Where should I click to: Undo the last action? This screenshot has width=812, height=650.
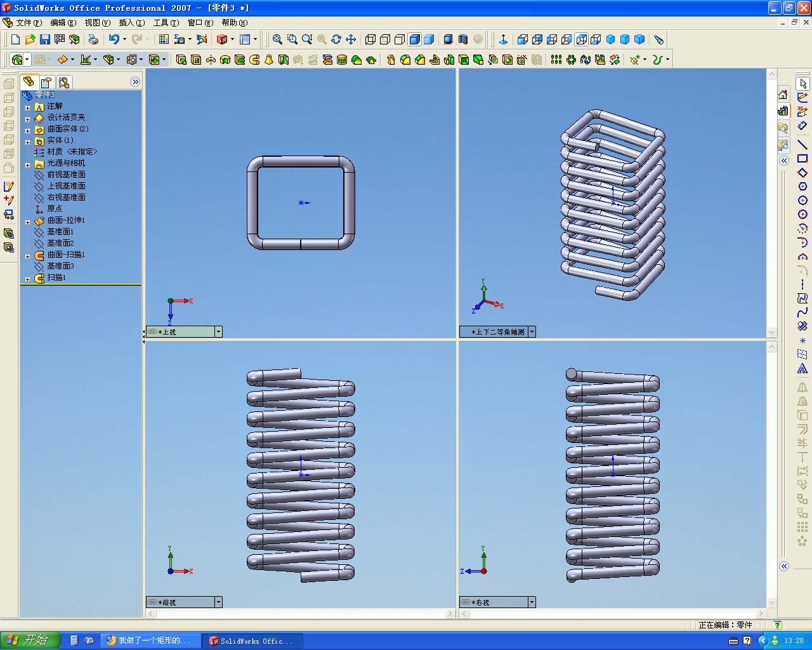tap(114, 39)
